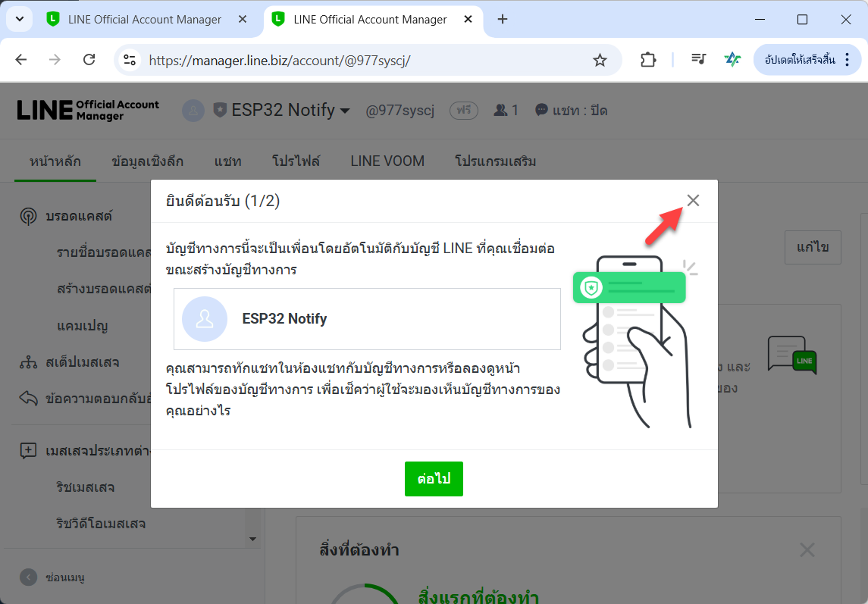The image size is (868, 604).
Task: Open the tab search dropdown
Action: [x=20, y=20]
